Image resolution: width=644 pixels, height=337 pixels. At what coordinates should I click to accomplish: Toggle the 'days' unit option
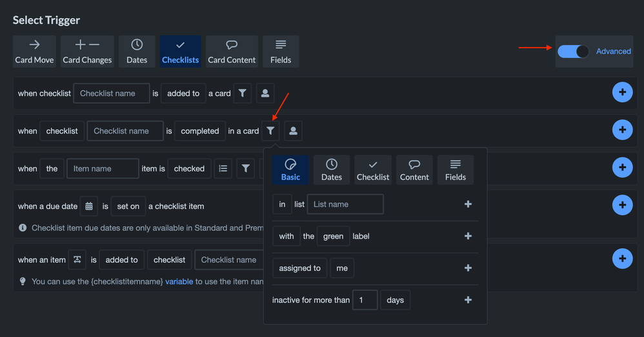point(395,300)
